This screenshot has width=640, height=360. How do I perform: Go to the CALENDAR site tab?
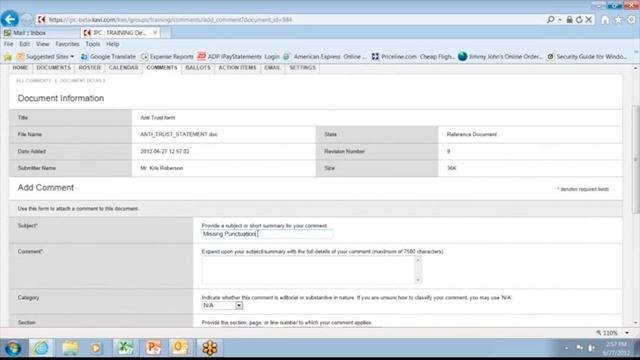tap(123, 68)
